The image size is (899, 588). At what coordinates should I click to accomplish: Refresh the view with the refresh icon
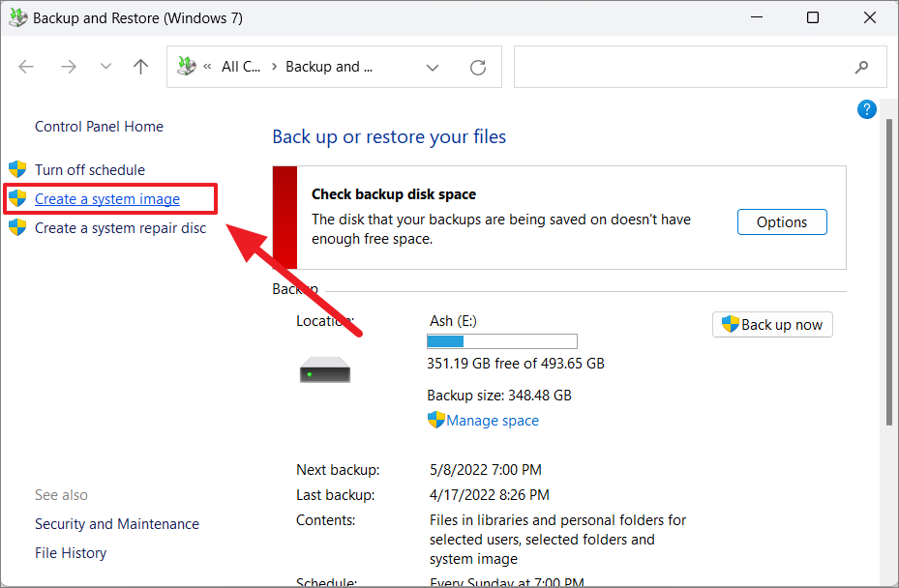click(478, 67)
